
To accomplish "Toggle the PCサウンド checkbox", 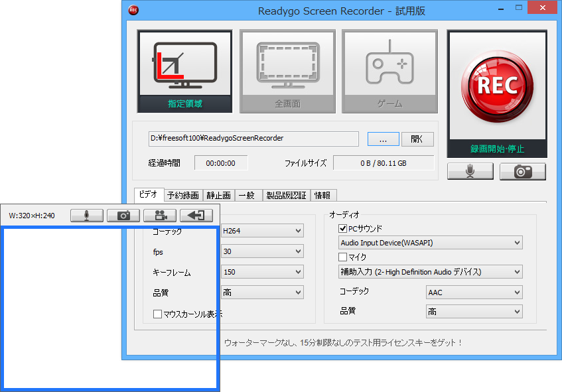I will click(x=342, y=229).
